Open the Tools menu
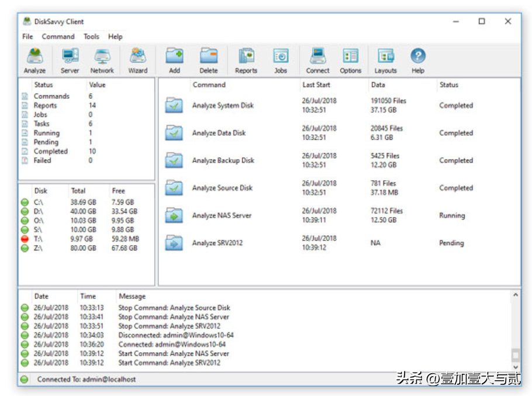Screen dimensions: 532x396 [92, 37]
